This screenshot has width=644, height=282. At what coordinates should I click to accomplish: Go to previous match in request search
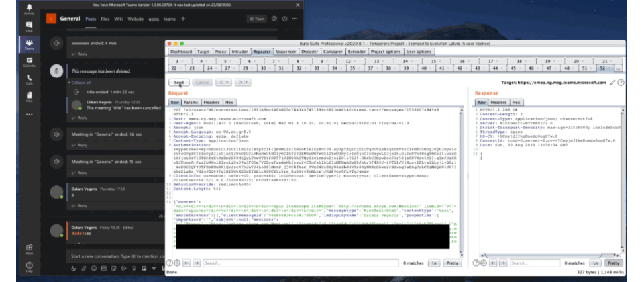pos(186,263)
